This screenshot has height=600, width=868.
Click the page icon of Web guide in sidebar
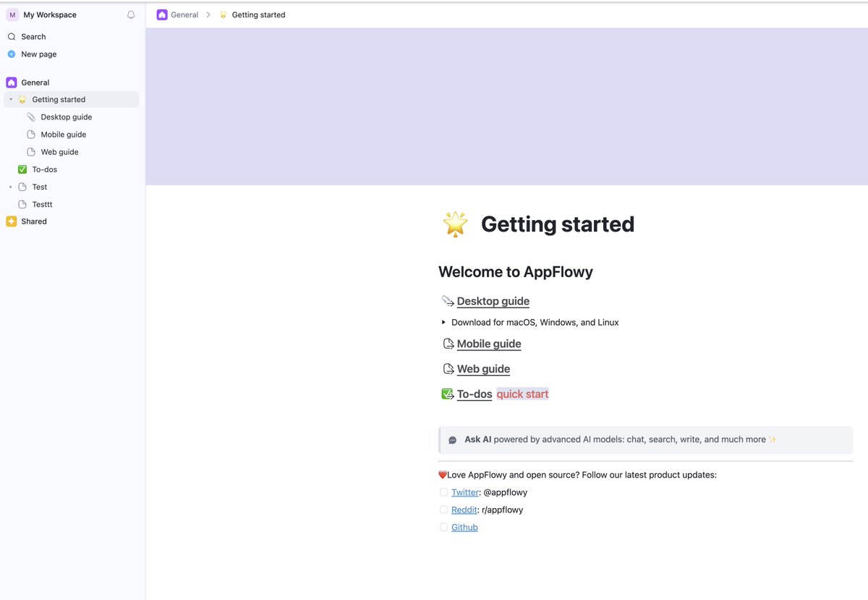[31, 152]
